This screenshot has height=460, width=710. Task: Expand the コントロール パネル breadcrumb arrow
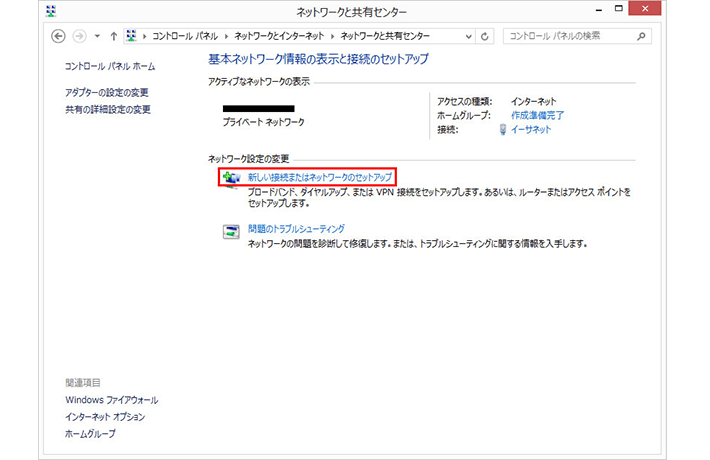pos(228,36)
